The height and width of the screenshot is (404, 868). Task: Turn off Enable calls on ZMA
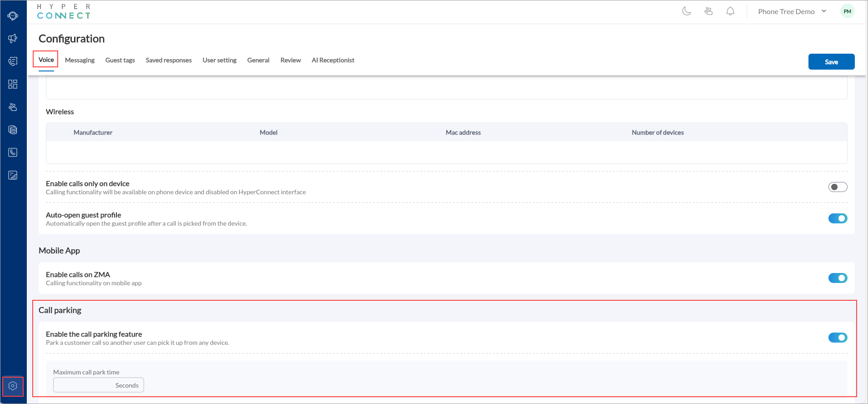click(x=838, y=278)
